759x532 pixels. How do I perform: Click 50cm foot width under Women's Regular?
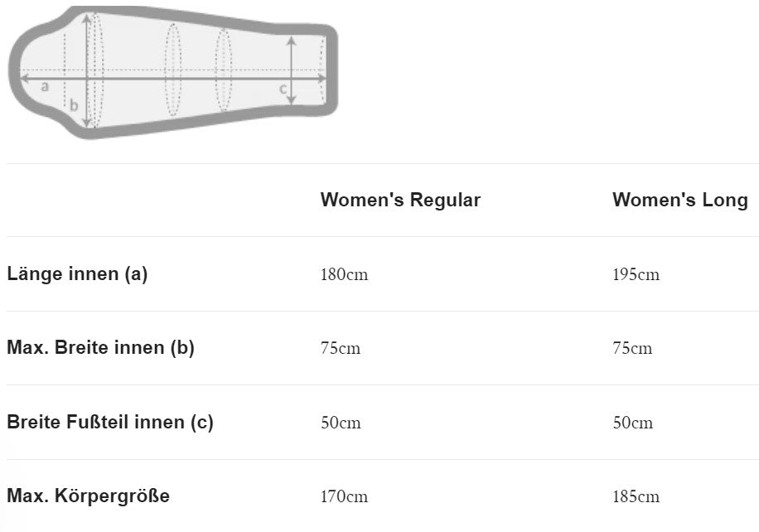tap(341, 423)
